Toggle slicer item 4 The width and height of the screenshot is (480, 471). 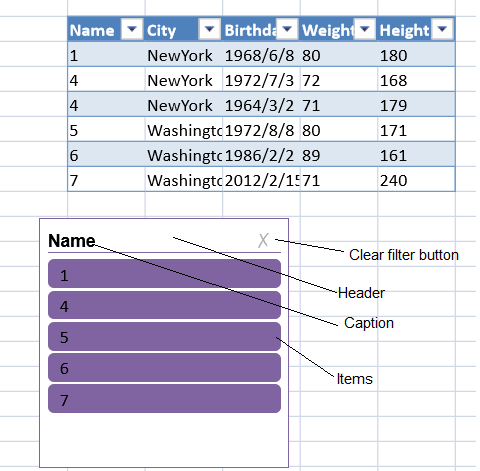164,305
